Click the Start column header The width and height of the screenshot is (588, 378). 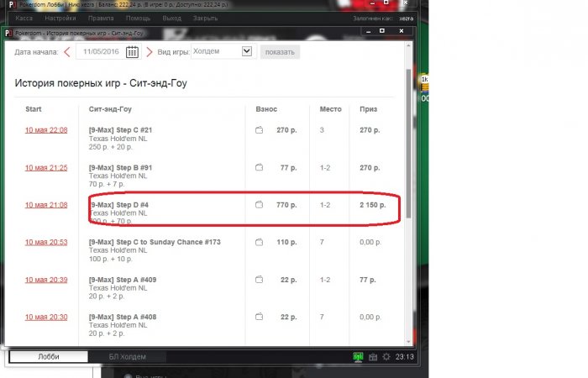click(x=34, y=109)
